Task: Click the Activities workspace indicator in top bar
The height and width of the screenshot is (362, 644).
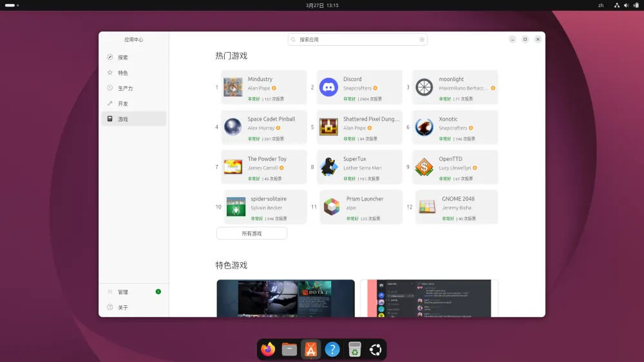Action: click(12, 5)
